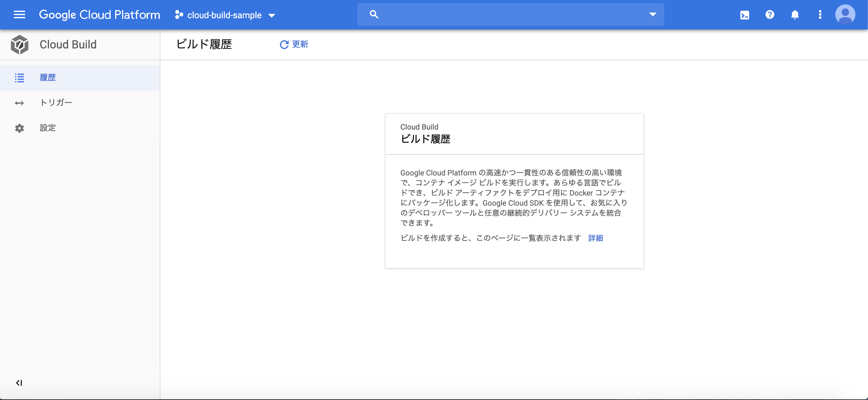
Task: Activate Cloud Shell terminal icon
Action: coord(744,15)
